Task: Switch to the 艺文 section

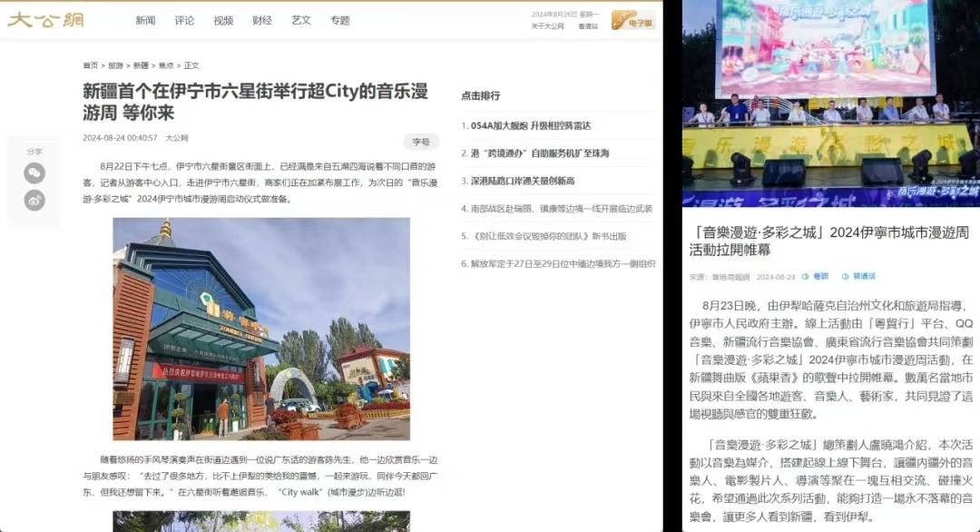Action: pos(301,20)
